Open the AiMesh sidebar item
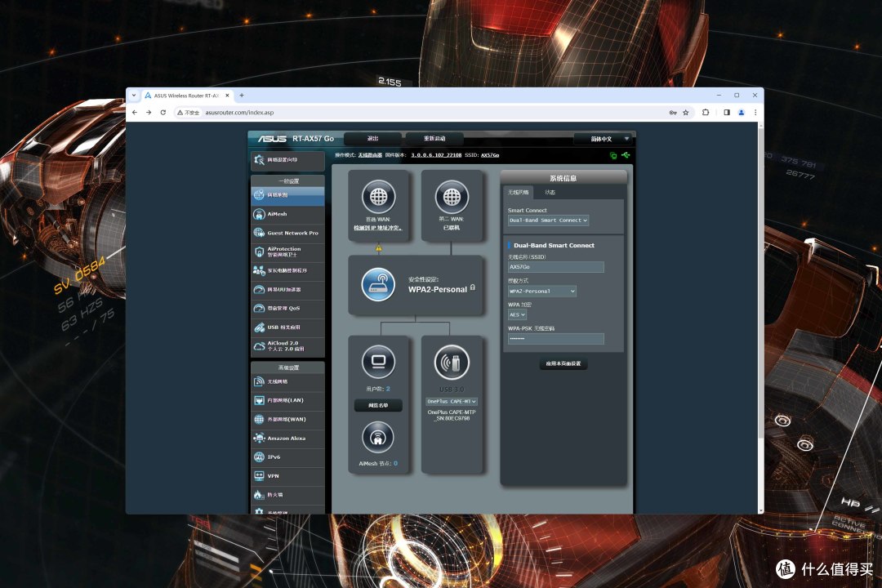 (x=287, y=214)
